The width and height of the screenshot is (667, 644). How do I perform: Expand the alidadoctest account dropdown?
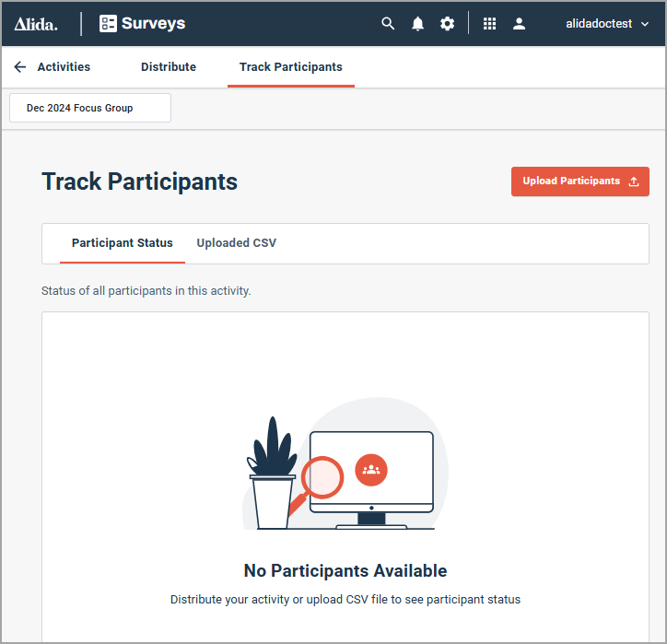607,24
